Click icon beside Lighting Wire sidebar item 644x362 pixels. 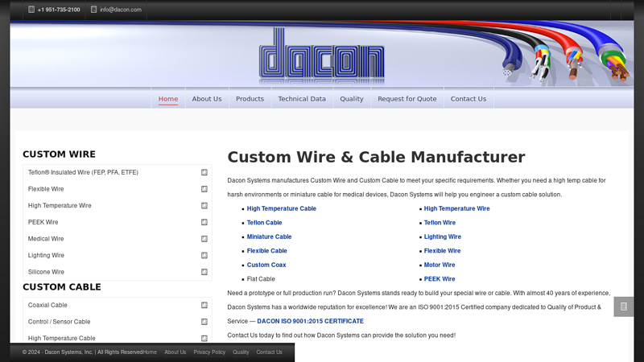pos(204,255)
